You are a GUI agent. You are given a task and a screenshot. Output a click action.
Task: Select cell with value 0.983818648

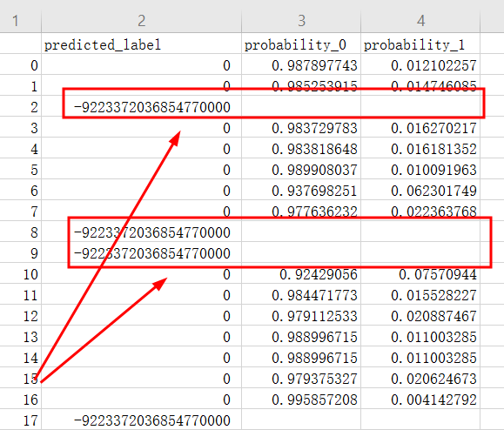[301, 149]
